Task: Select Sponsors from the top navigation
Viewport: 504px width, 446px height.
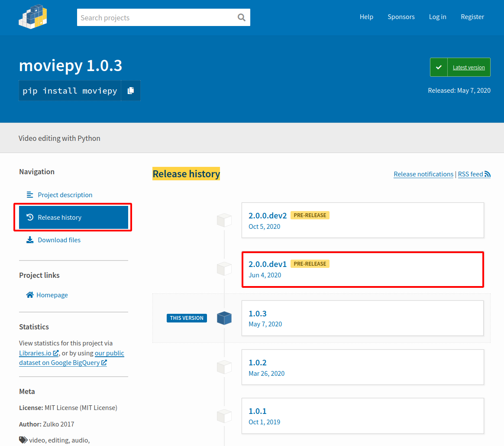Action: click(401, 17)
